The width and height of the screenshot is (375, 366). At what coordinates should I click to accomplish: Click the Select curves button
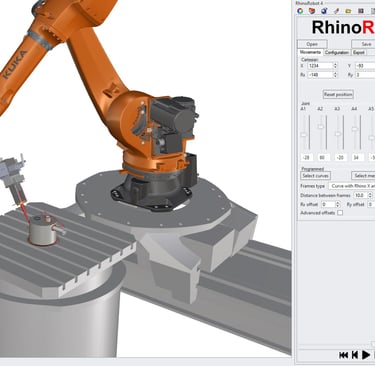tap(315, 175)
